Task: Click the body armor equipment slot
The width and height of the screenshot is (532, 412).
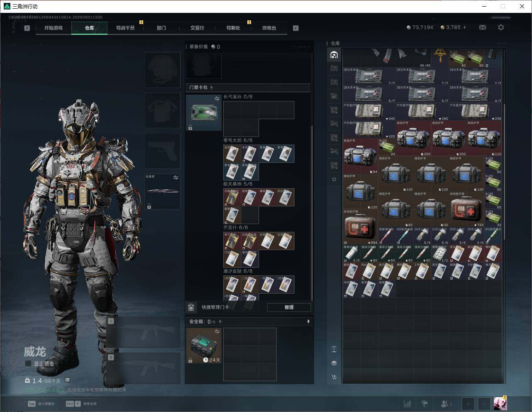Action: tap(162, 110)
